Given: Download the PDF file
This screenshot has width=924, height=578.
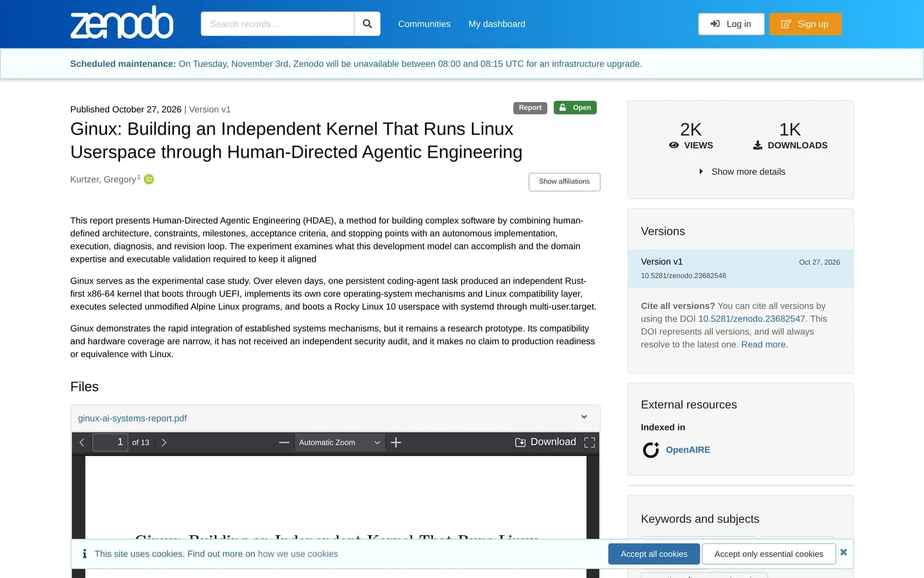Looking at the screenshot, I should [x=545, y=442].
